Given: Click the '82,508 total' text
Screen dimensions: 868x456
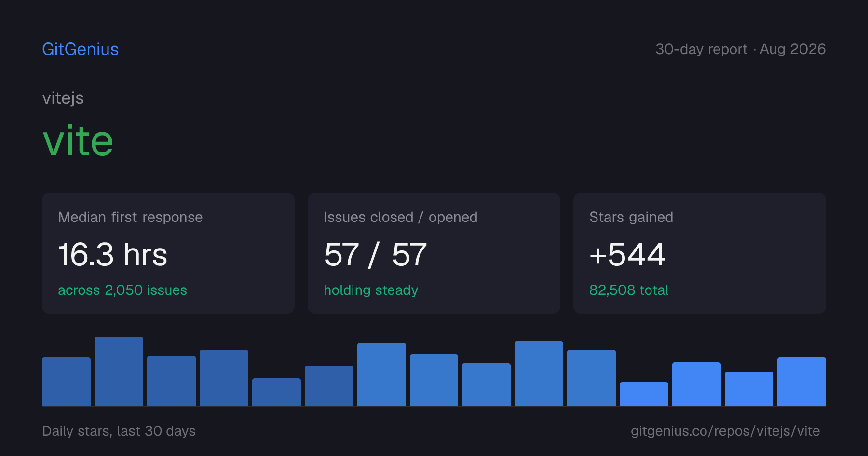Looking at the screenshot, I should [x=629, y=290].
